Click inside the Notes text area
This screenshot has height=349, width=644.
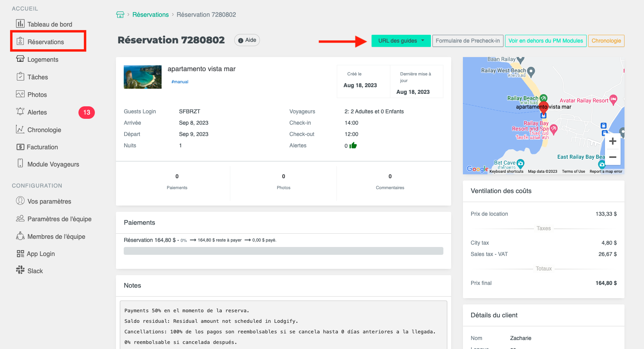(x=283, y=325)
